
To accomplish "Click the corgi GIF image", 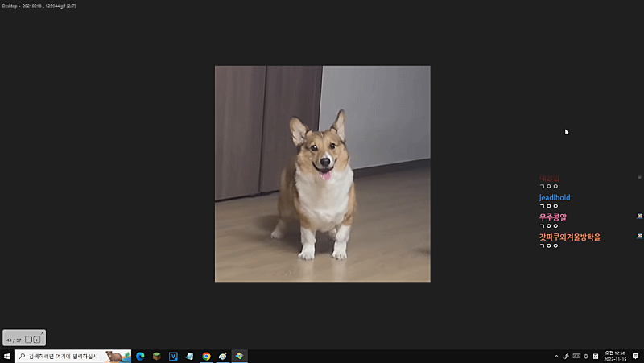I will tap(323, 174).
